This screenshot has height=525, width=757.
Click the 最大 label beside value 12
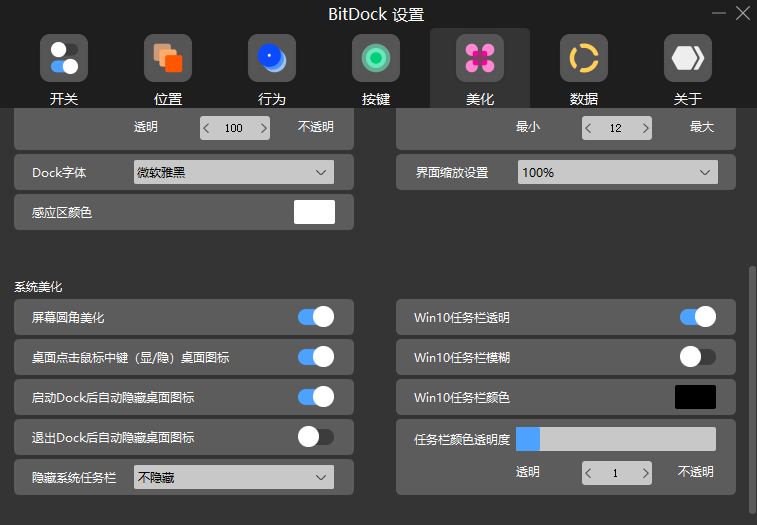tap(701, 127)
